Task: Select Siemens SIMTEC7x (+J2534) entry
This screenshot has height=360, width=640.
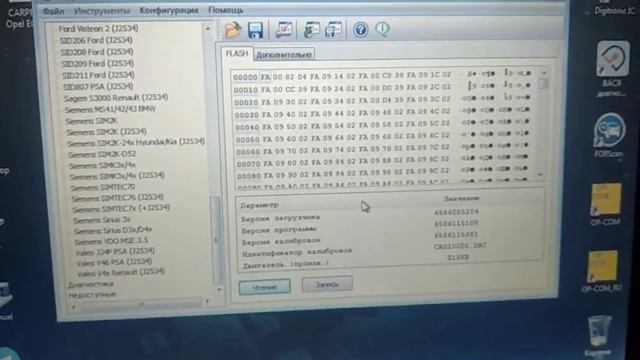Action: point(121,209)
